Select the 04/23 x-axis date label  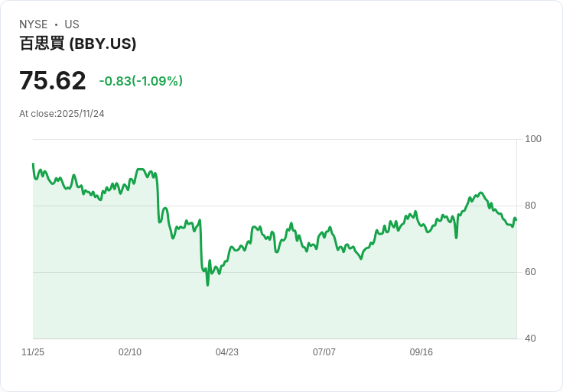click(x=227, y=352)
